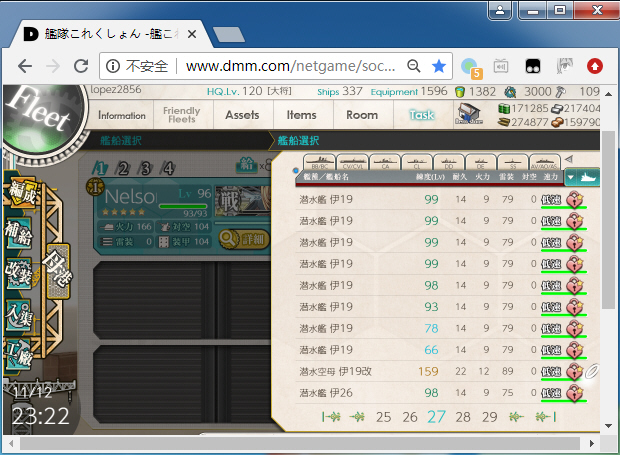This screenshot has height=455, width=620.
Task: Click Nelson's green HP bar
Action: (183, 206)
